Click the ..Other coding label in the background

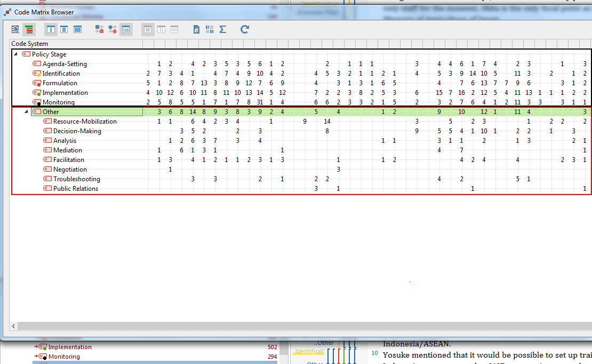tap(324, 343)
